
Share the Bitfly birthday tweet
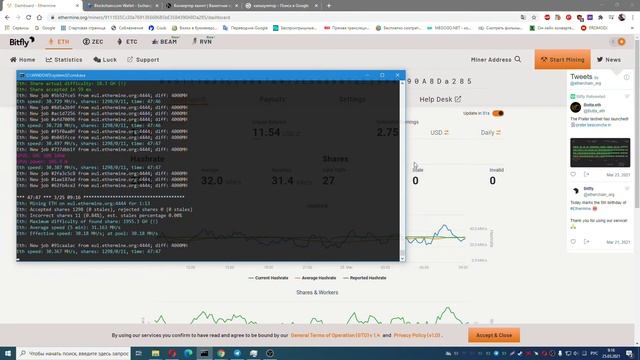[587, 242]
